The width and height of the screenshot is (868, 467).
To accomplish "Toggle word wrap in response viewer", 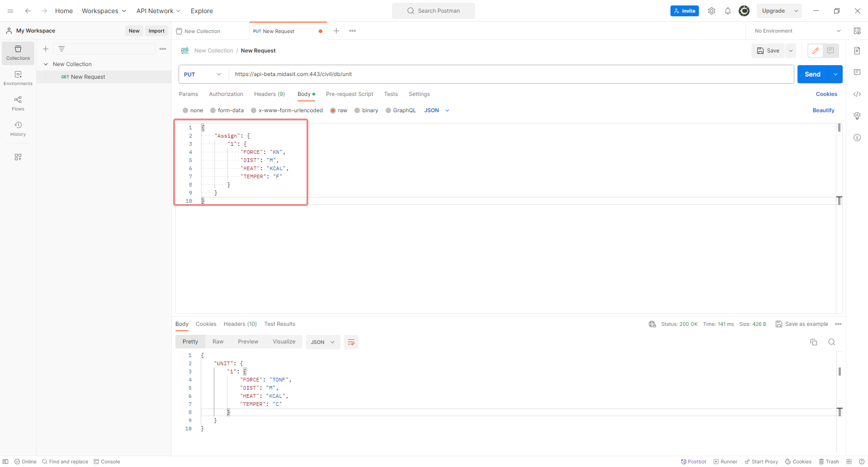I will (x=351, y=342).
